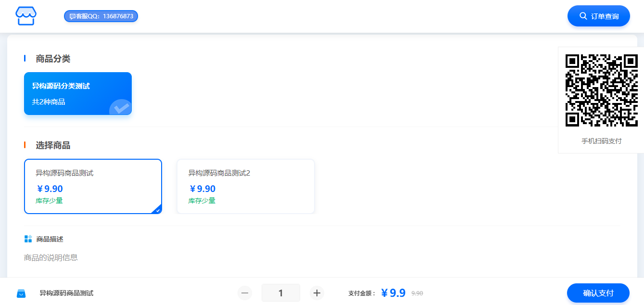The height and width of the screenshot is (305, 644).
Task: Click the 商品描述 grid icon
Action: pyautogui.click(x=28, y=239)
